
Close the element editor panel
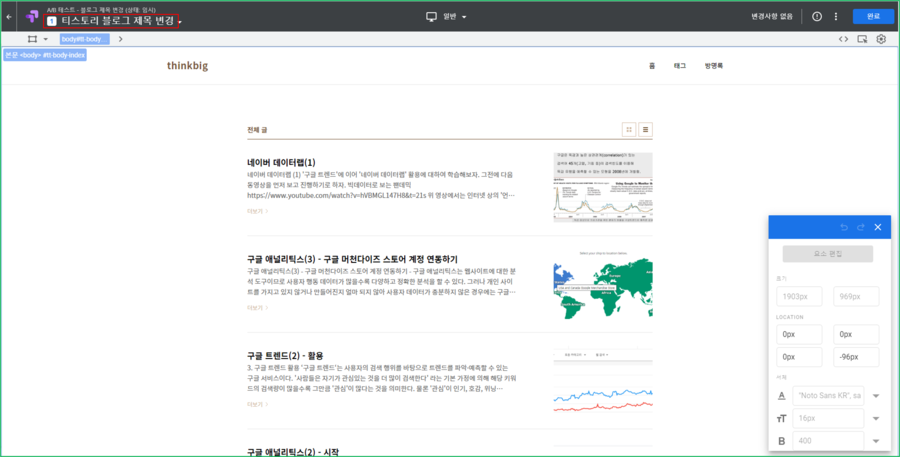pos(878,227)
